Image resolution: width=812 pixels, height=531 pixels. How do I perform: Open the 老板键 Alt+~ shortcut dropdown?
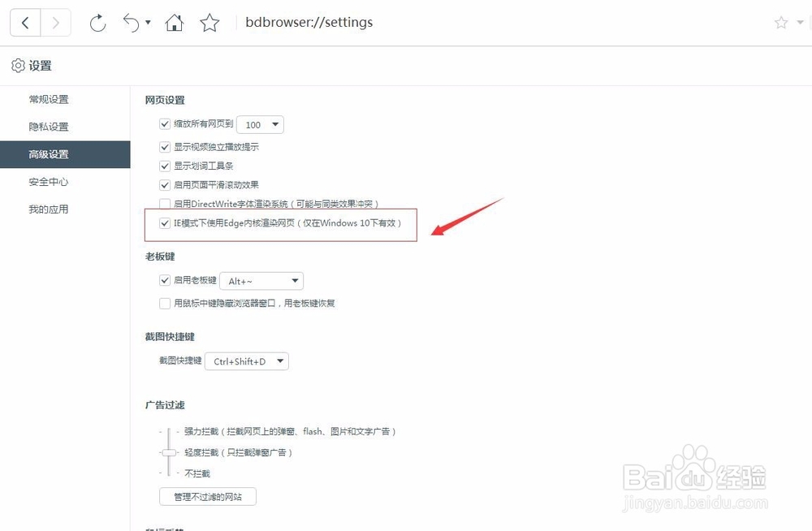261,280
